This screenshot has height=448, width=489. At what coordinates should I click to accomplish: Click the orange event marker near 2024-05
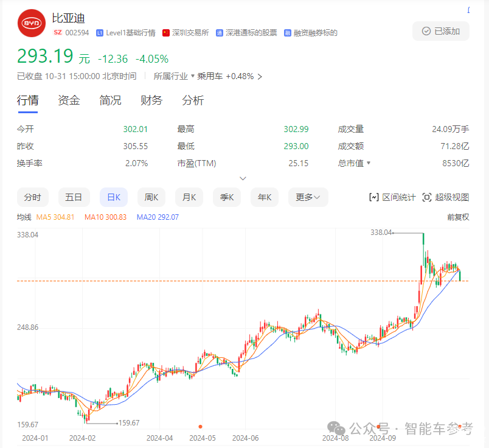pos(200,427)
